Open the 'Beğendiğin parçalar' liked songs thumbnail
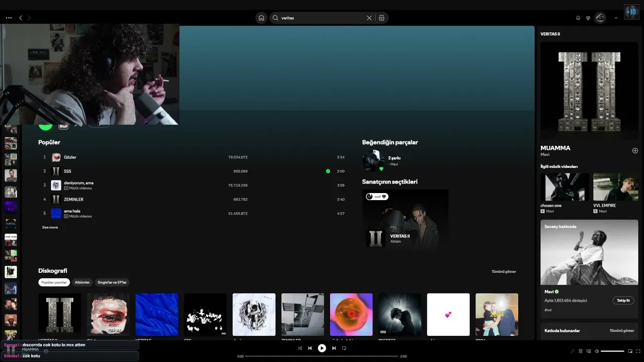Screen dimensions: 644x362 373,160
